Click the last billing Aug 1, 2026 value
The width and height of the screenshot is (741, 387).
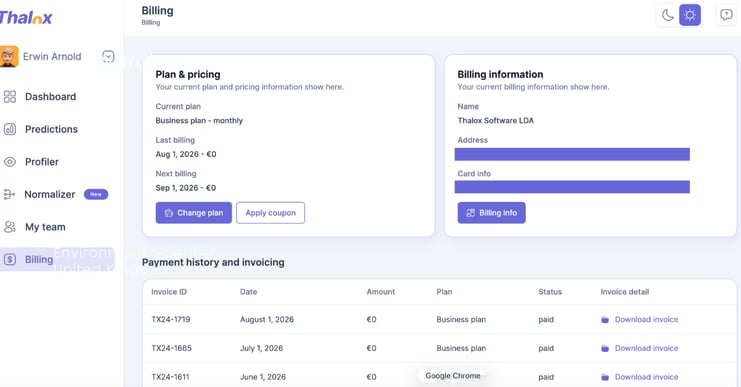(x=186, y=154)
